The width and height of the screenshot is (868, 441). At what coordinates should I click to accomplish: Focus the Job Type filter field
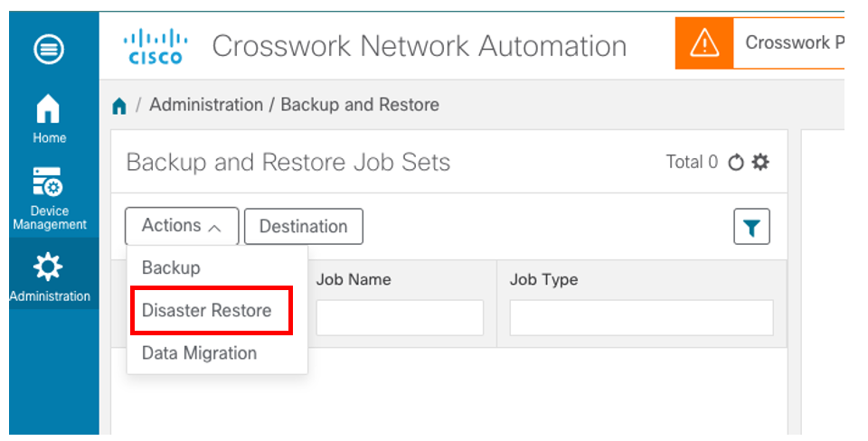point(641,317)
